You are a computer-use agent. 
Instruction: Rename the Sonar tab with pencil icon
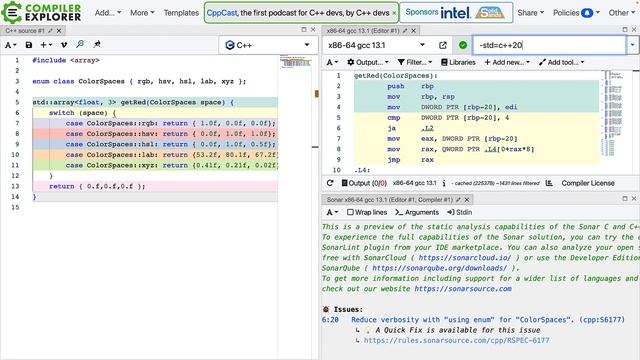coord(458,200)
